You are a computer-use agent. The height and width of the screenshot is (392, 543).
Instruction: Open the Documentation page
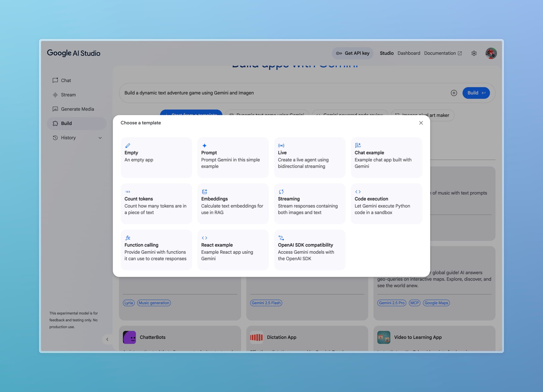pos(440,53)
